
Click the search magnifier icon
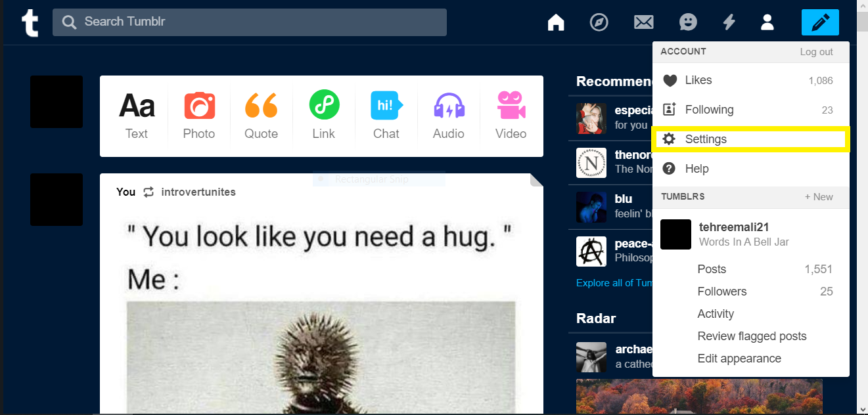(69, 22)
